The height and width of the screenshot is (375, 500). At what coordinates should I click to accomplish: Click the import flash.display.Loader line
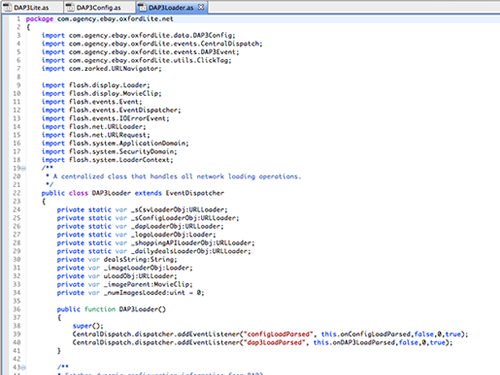point(96,85)
